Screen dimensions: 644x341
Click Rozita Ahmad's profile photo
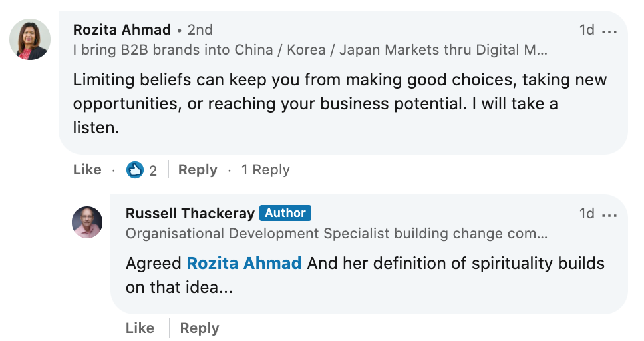[x=30, y=39]
